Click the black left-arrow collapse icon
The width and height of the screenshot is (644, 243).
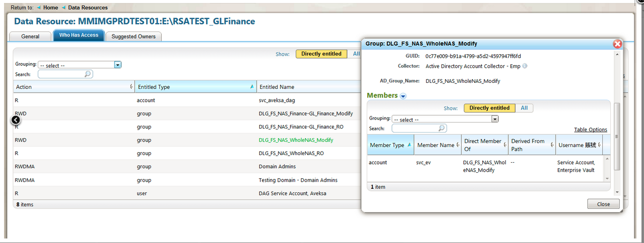(16, 120)
